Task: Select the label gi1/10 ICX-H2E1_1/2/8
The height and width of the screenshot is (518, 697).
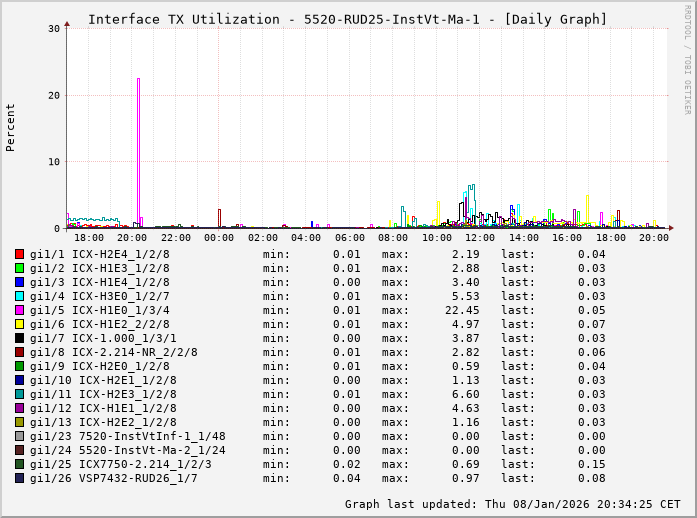Action: pyautogui.click(x=103, y=380)
